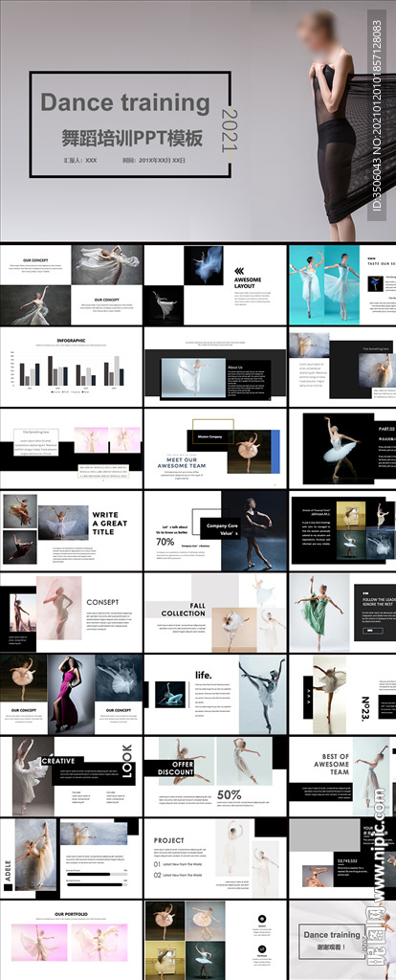Select the FOLLOW THE LEADER slide
The image size is (396, 980).
click(342, 612)
